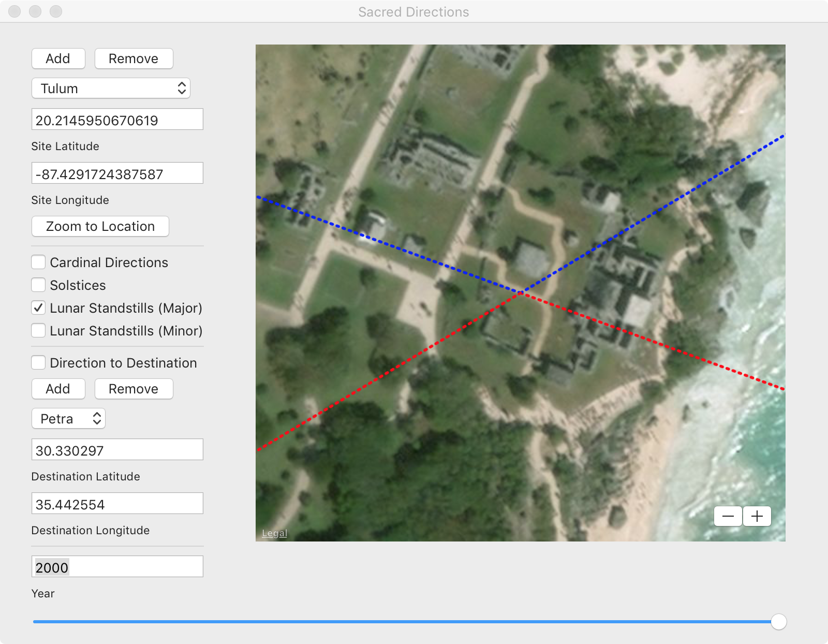Click the Year text field
Screen dimensions: 828x644
pos(117,567)
